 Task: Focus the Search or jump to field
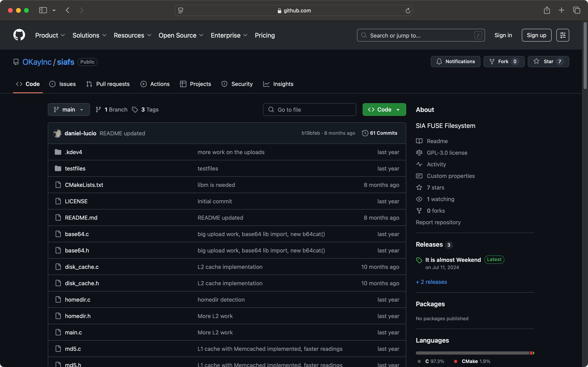point(421,35)
